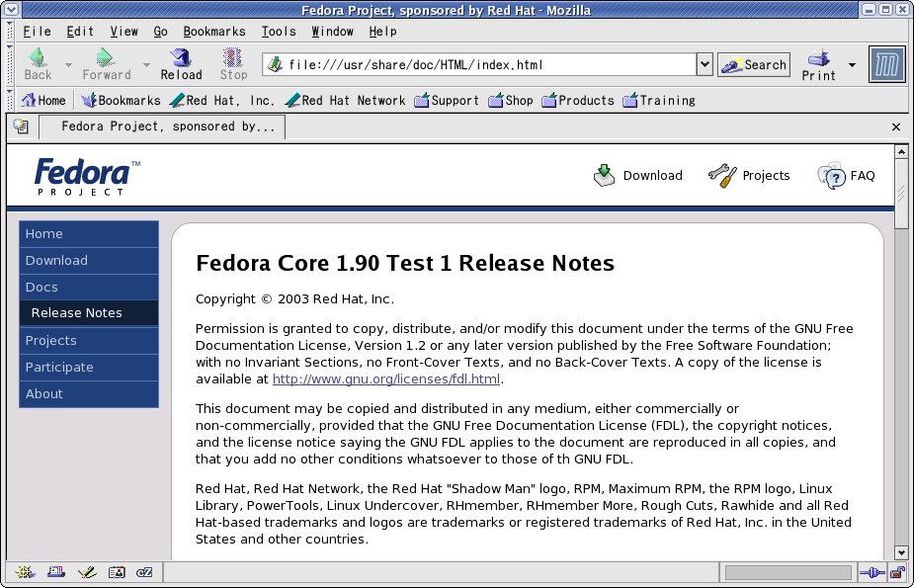Open the Products bookmark folder
This screenshot has height=588, width=914.
coord(578,100)
